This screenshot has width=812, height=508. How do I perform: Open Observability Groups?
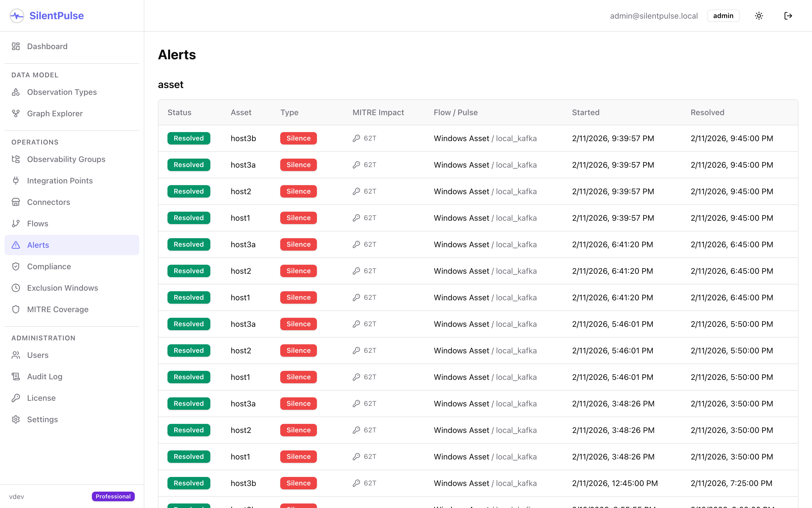(72, 159)
